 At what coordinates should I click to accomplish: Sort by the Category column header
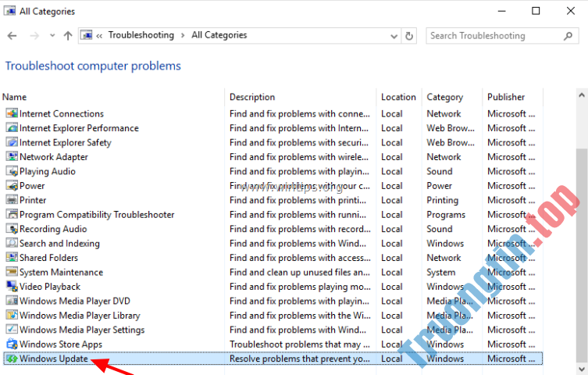[445, 97]
